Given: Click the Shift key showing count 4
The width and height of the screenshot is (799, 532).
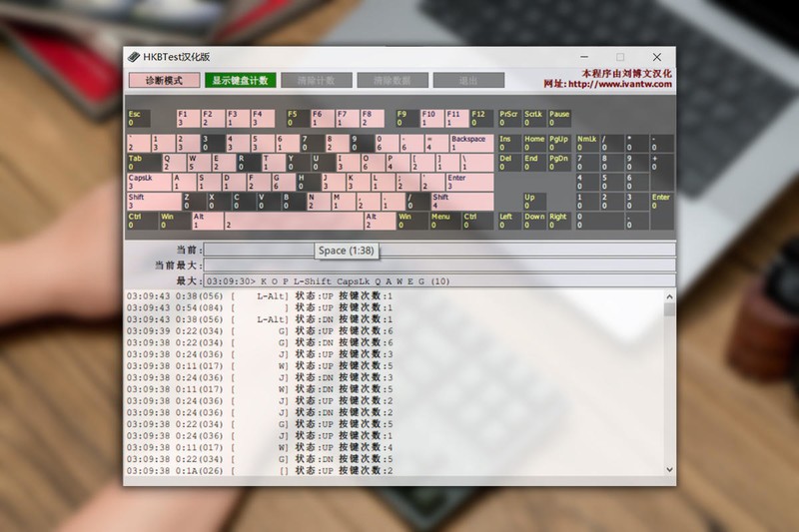Looking at the screenshot, I should [462, 201].
